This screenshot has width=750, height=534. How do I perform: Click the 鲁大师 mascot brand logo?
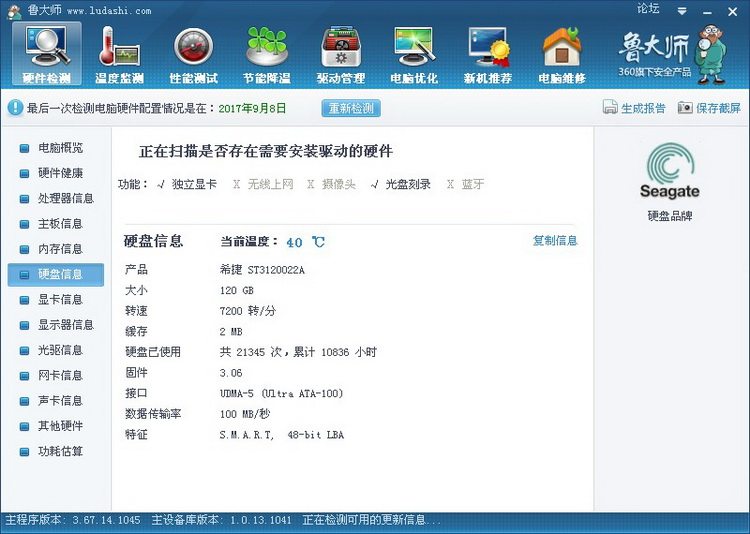(673, 55)
